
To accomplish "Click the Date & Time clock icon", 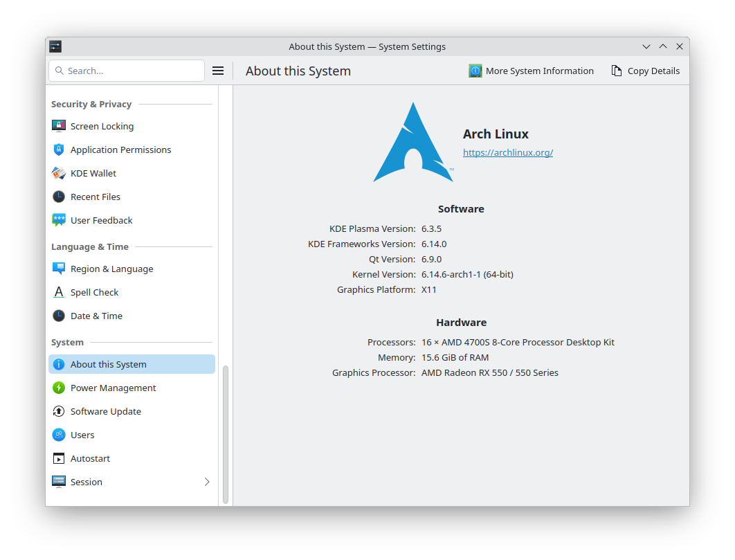I will click(59, 316).
